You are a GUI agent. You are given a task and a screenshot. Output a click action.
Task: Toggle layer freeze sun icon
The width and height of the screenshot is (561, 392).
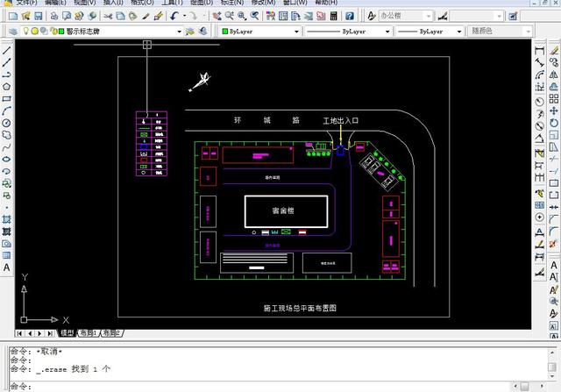click(x=35, y=32)
